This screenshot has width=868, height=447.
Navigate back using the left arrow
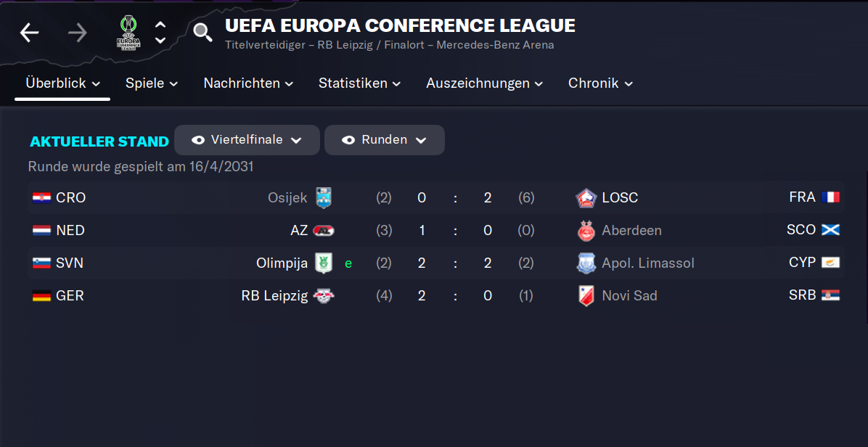30,33
